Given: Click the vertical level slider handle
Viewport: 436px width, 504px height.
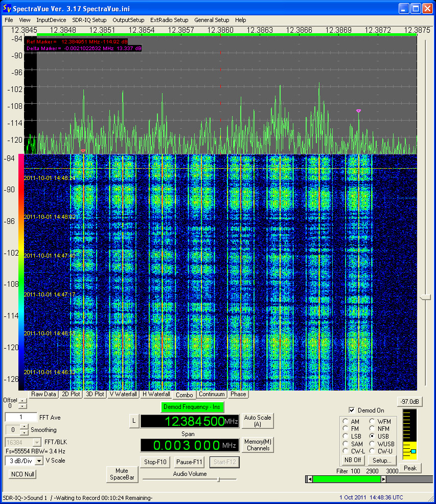Looking at the screenshot, I should coord(425,297).
